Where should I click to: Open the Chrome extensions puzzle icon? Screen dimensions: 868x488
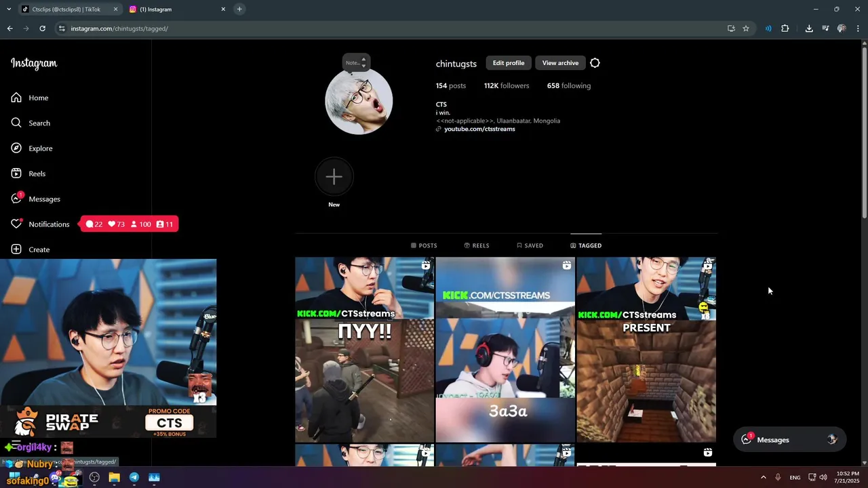(x=785, y=28)
